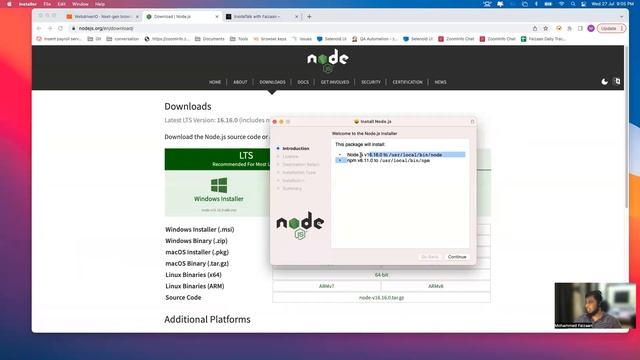The width and height of the screenshot is (640, 360).
Task: Reload the nodejs.org page
Action: pos(60,29)
